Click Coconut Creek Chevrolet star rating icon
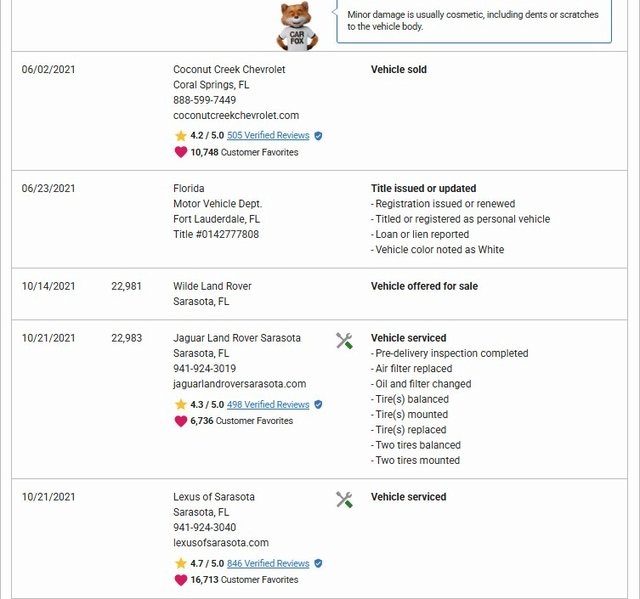This screenshot has height=599, width=640. tap(181, 135)
